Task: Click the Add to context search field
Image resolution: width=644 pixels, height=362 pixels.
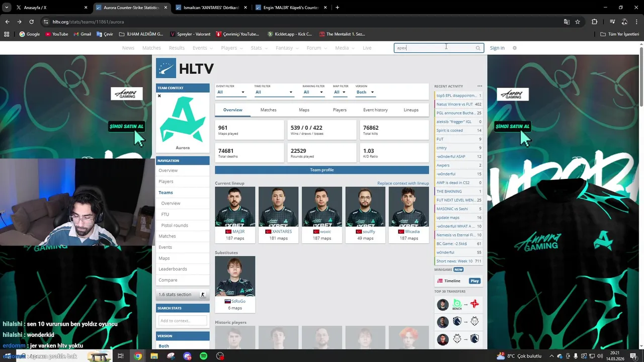Action: coord(183,320)
